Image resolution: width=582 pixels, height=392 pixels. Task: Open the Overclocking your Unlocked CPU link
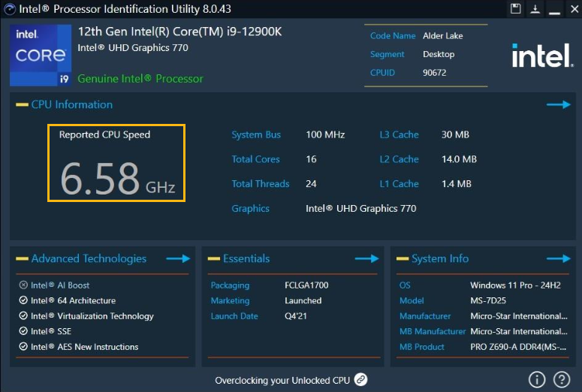tap(282, 381)
